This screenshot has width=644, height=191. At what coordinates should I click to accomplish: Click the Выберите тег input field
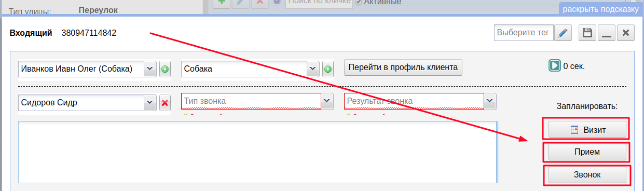coord(524,33)
